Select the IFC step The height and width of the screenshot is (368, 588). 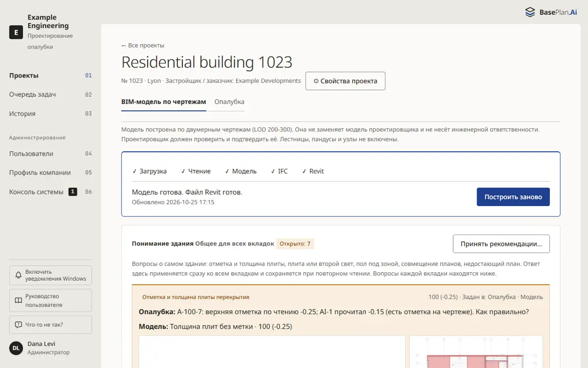[x=279, y=171]
